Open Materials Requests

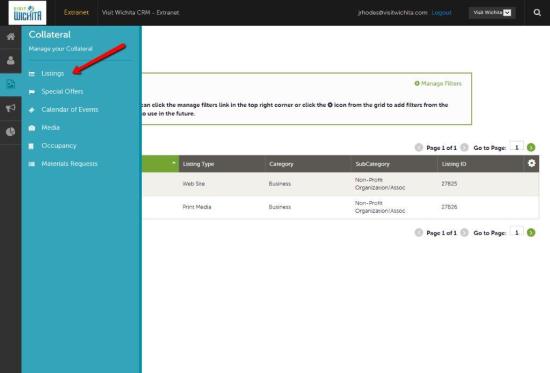click(x=69, y=164)
